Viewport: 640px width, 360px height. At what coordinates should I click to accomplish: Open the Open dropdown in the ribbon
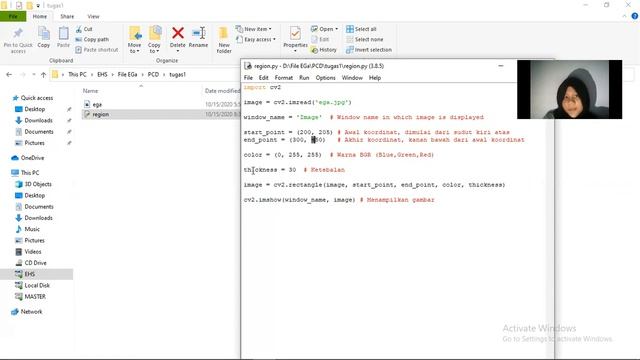[x=324, y=29]
